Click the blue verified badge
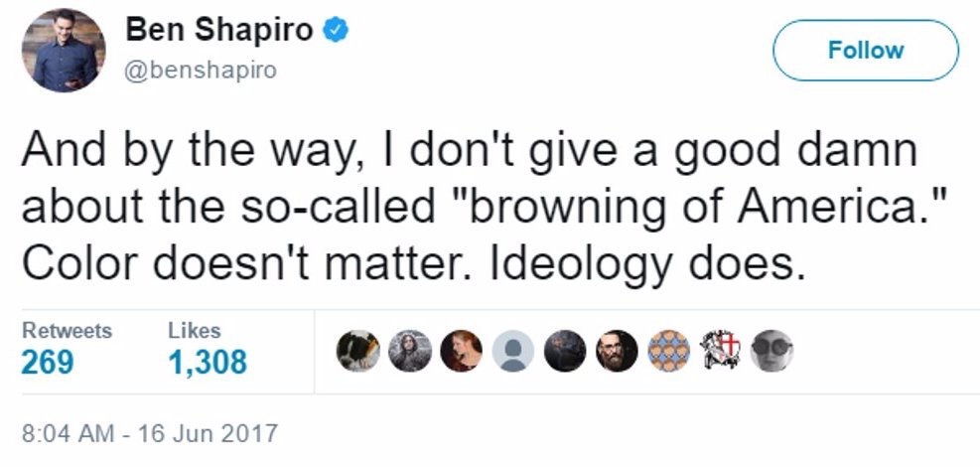The width and height of the screenshot is (980, 467). pos(335,30)
